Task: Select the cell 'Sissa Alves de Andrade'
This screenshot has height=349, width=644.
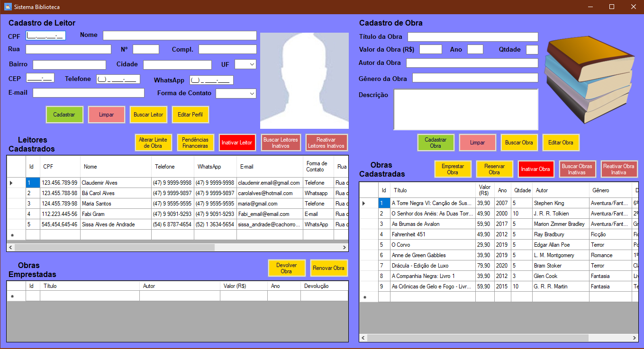Action: (116, 224)
